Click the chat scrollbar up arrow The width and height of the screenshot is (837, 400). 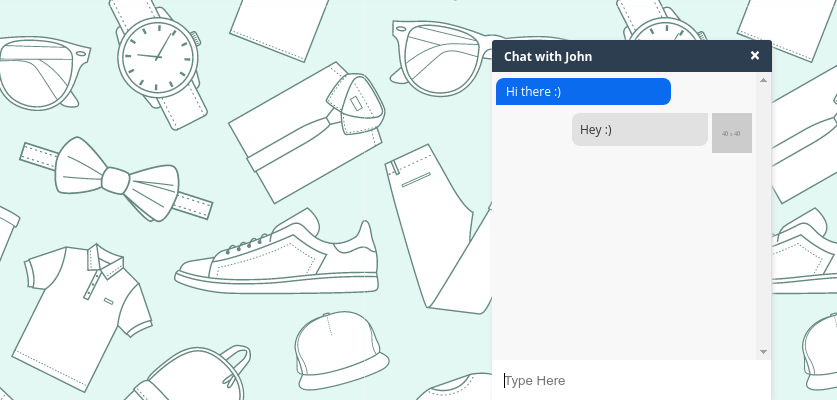763,80
